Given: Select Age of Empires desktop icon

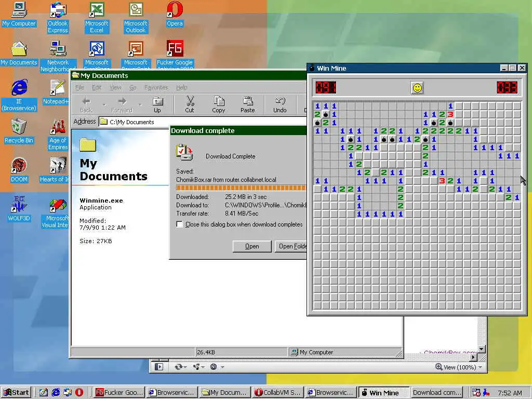Looking at the screenshot, I should [58, 134].
